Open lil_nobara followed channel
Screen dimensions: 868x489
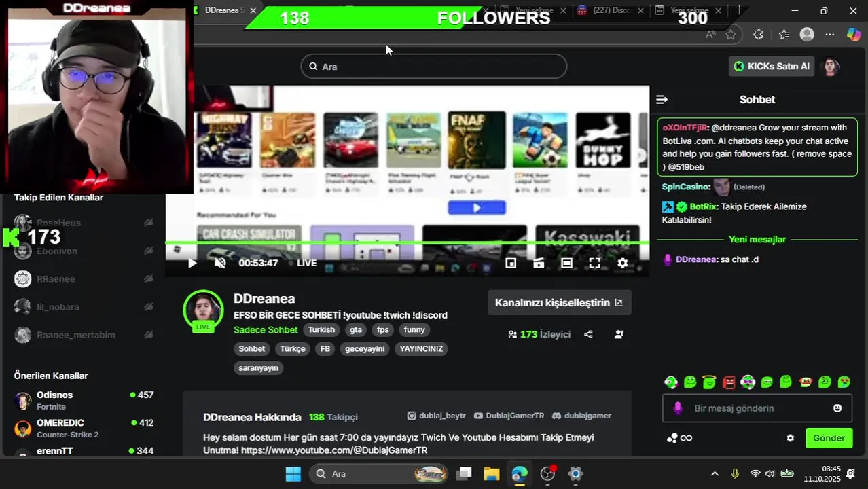(83, 306)
